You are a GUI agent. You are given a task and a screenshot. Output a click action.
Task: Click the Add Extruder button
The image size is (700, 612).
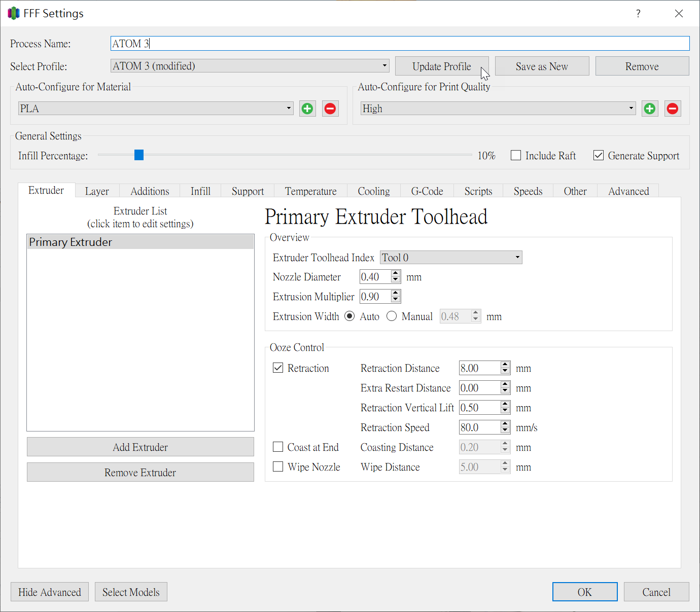click(x=141, y=447)
